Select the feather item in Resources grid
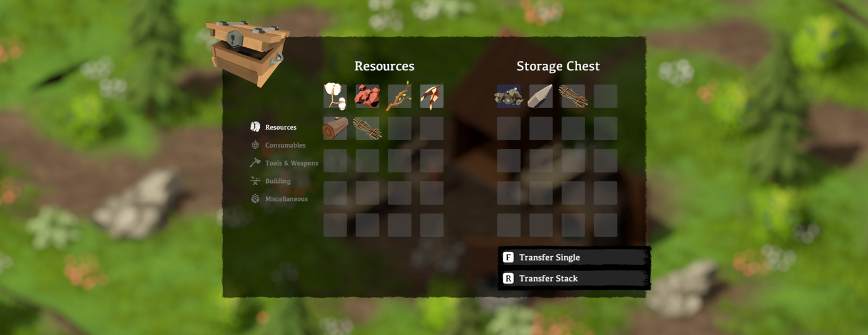868x335 pixels. point(432,96)
